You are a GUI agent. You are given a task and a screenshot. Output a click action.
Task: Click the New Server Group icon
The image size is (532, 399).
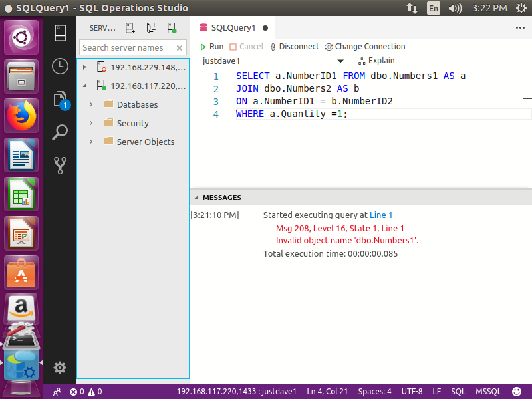(x=151, y=28)
